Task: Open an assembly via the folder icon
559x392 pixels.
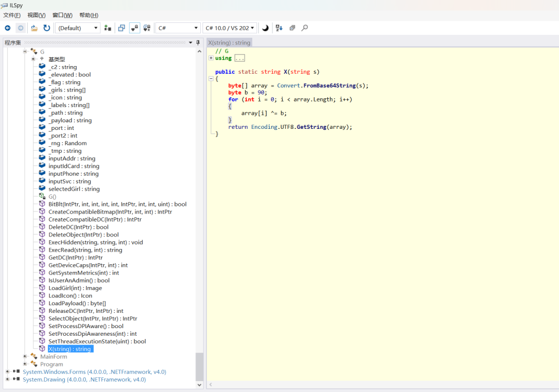Action: pyautogui.click(x=34, y=28)
